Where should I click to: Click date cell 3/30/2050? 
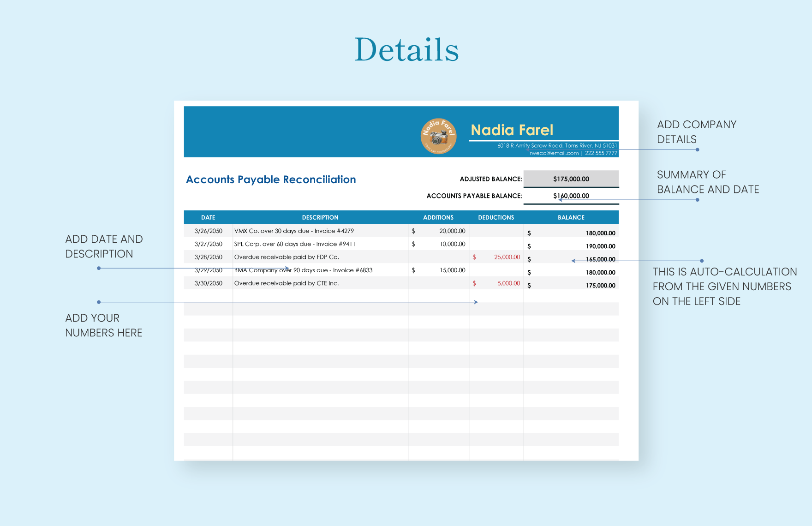(x=208, y=283)
